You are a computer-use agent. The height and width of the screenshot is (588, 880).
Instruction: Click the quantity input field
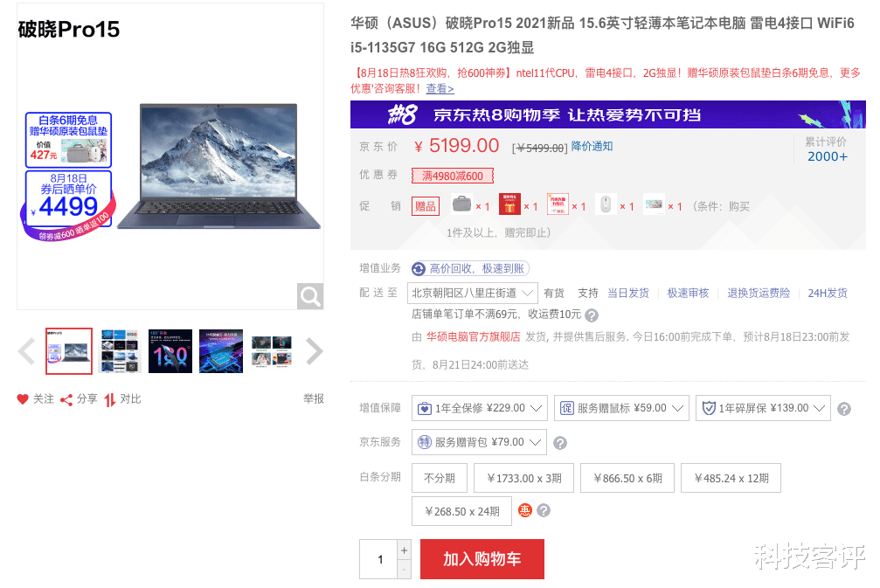[x=378, y=559]
